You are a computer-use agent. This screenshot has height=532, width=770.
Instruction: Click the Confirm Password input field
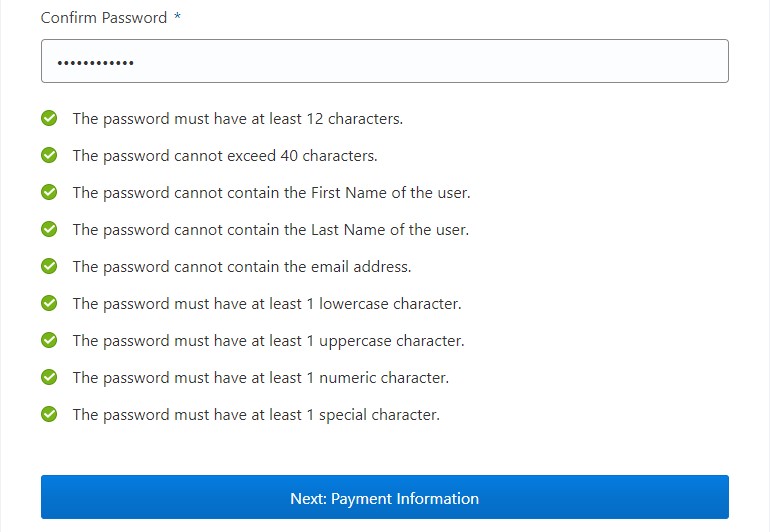pyautogui.click(x=384, y=61)
